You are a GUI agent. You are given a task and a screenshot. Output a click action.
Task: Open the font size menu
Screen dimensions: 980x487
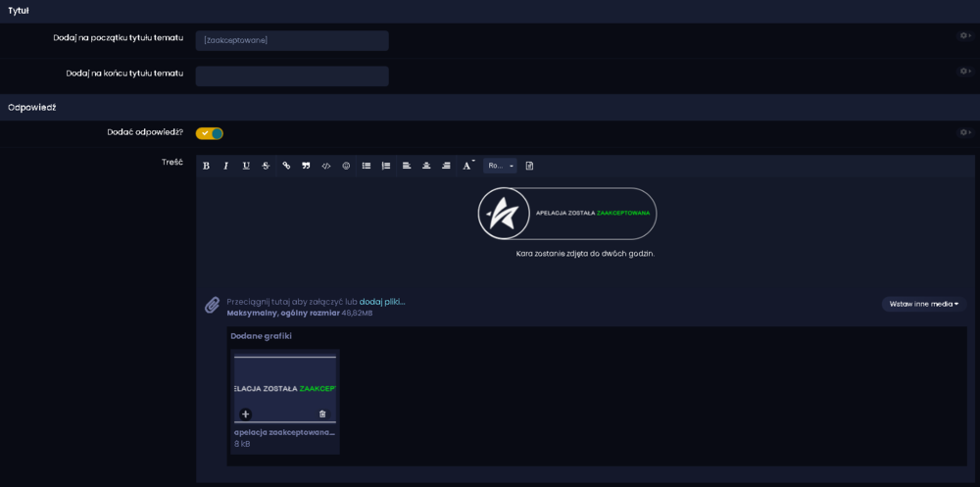coord(468,166)
